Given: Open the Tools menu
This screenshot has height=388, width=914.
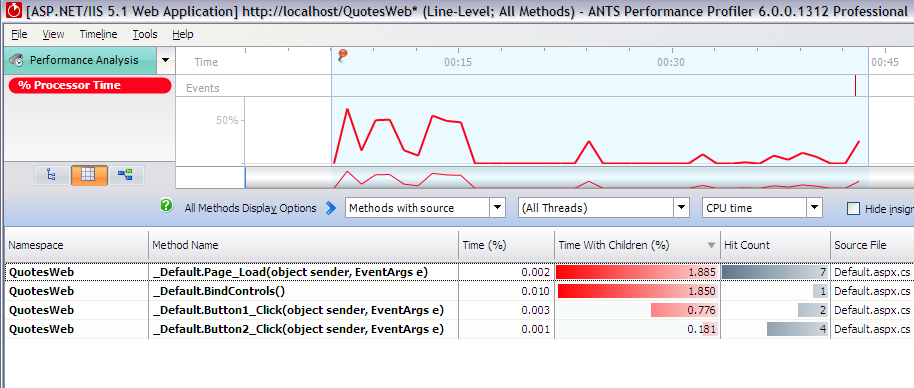Looking at the screenshot, I should click(x=145, y=34).
